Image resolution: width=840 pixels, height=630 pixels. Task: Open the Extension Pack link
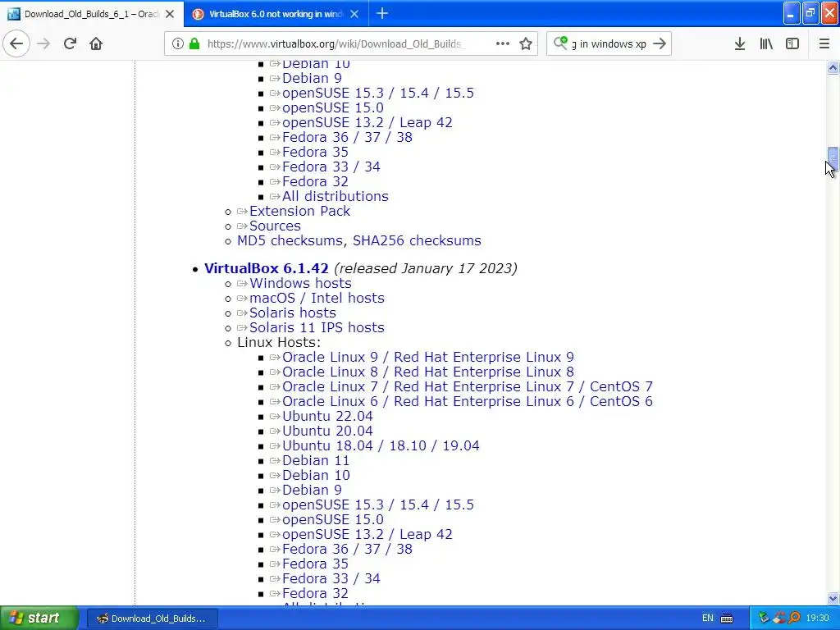click(x=299, y=211)
